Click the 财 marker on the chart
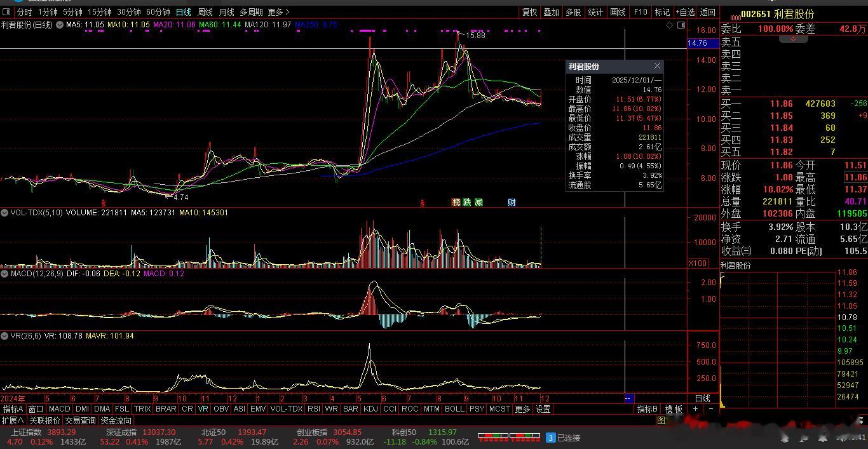The width and height of the screenshot is (868, 449). click(x=512, y=202)
